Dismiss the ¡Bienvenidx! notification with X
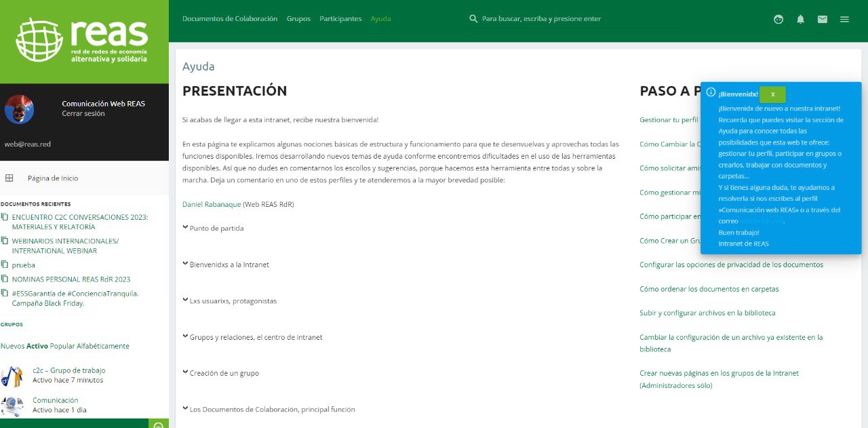This screenshot has height=428, width=868. [x=772, y=94]
